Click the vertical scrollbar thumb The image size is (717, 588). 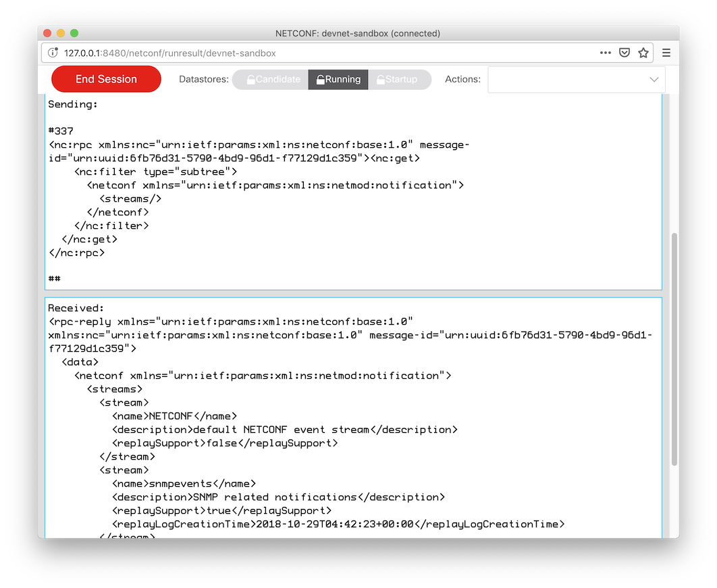click(674, 349)
